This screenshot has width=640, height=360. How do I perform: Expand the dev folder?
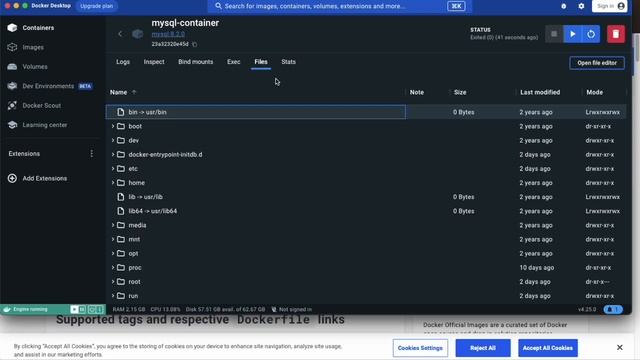(113, 140)
